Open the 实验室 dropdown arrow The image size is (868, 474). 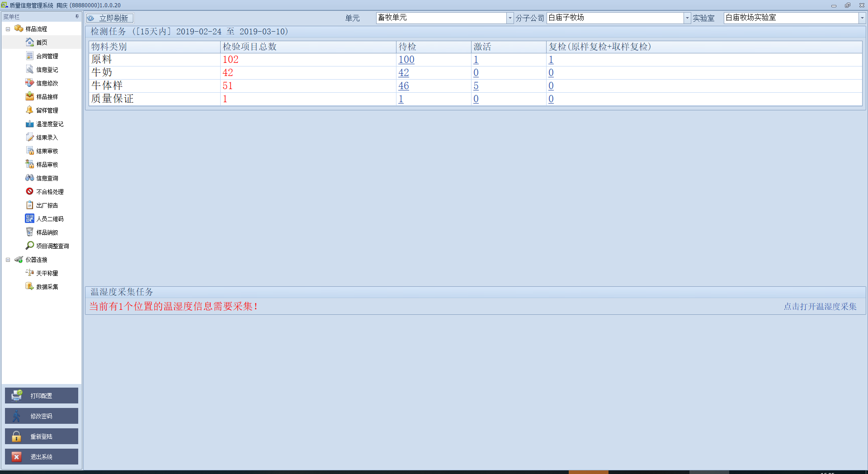coord(862,18)
